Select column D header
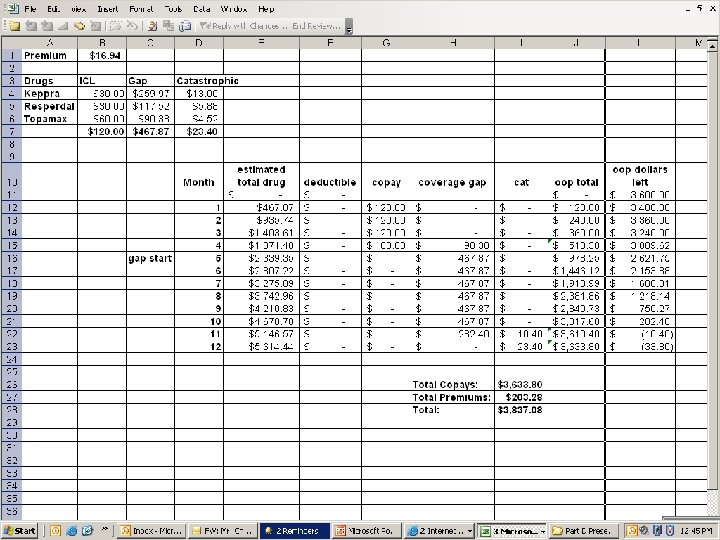 tap(199, 43)
